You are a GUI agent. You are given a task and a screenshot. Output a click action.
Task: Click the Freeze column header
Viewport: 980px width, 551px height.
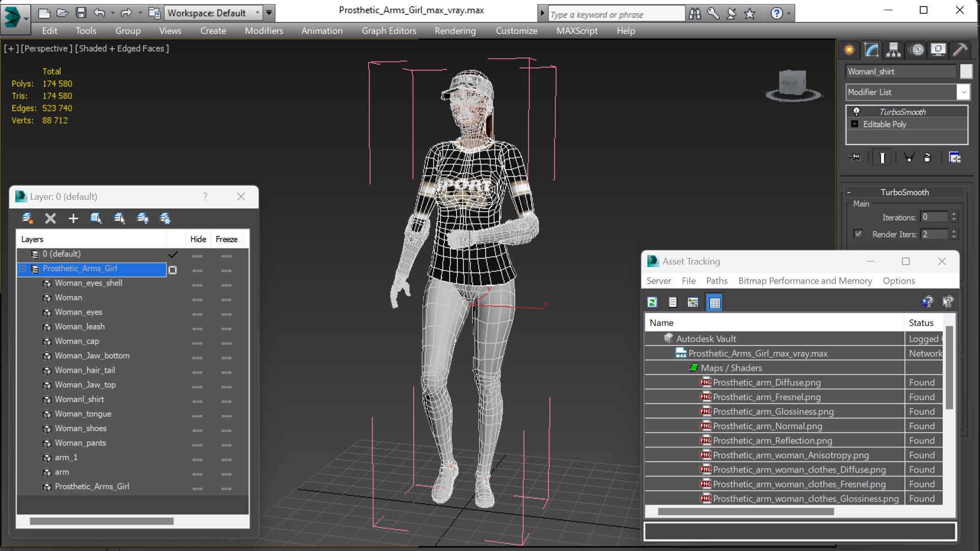click(x=227, y=239)
